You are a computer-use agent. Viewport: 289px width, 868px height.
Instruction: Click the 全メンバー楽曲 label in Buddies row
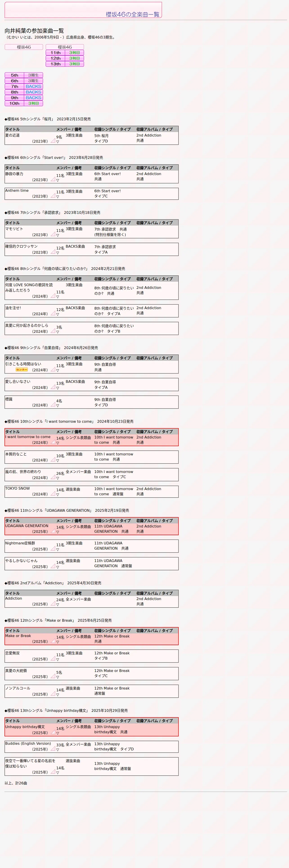[x=78, y=744]
